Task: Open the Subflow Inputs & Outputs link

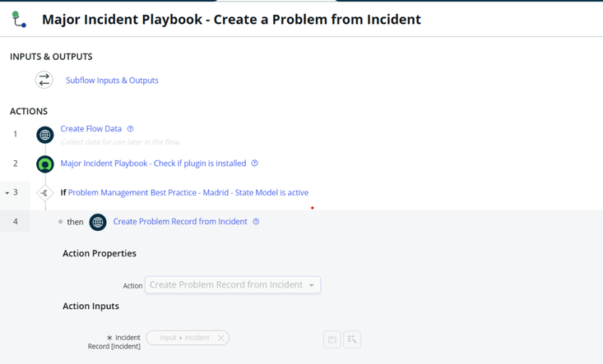Action: (x=112, y=81)
